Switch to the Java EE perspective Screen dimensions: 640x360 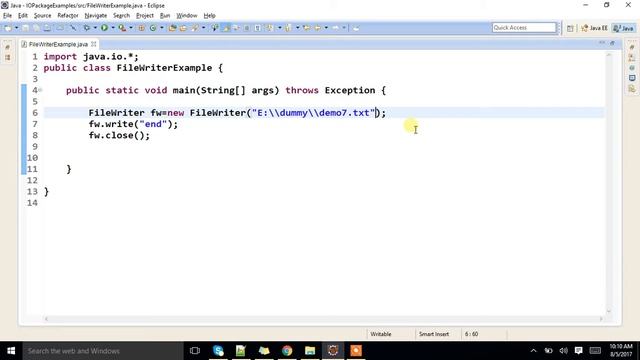coord(595,28)
